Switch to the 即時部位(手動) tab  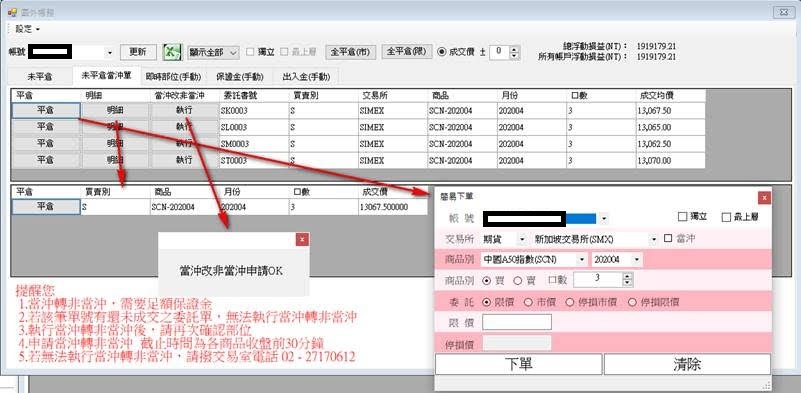(173, 77)
